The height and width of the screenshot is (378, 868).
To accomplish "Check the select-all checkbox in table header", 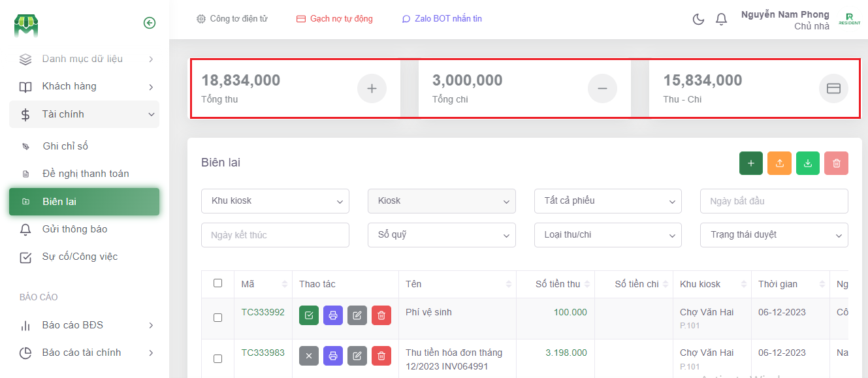I will [217, 283].
